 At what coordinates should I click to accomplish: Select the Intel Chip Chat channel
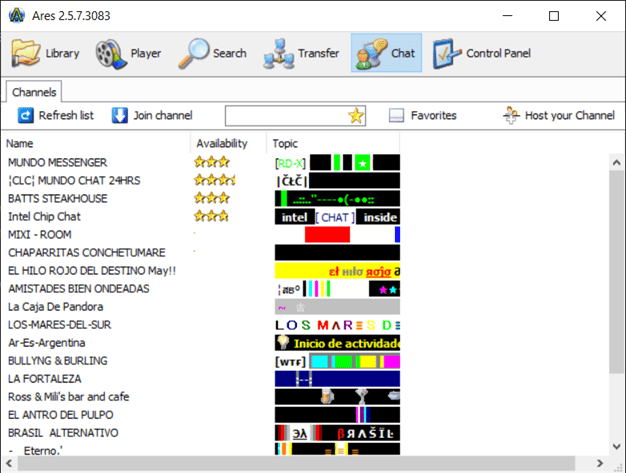[44, 216]
